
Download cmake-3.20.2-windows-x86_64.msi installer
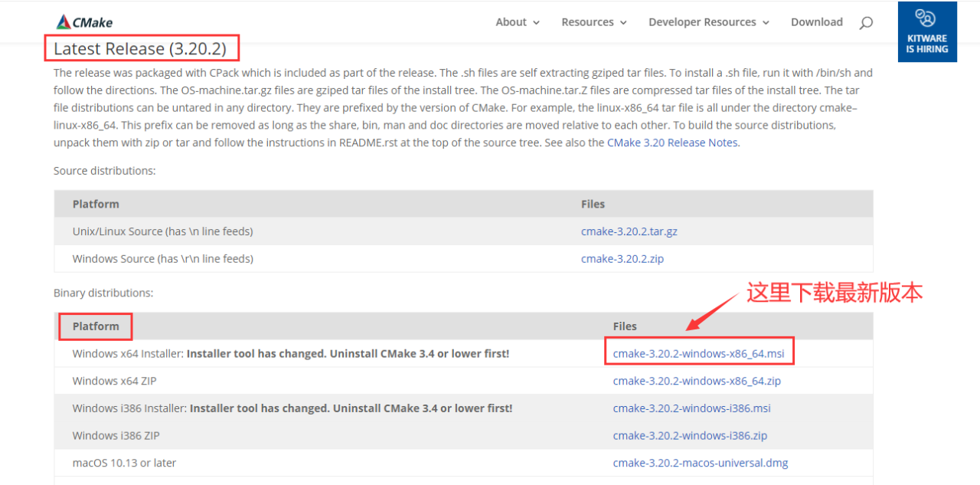pyautogui.click(x=699, y=354)
